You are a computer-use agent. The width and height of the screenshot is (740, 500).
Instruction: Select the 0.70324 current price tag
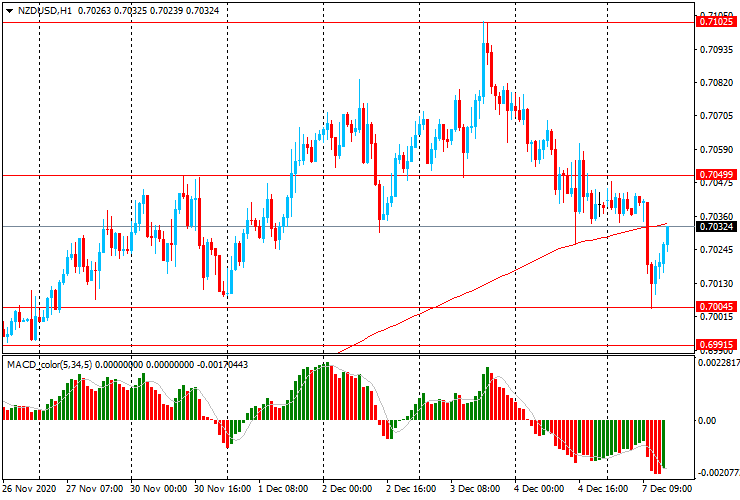click(716, 227)
